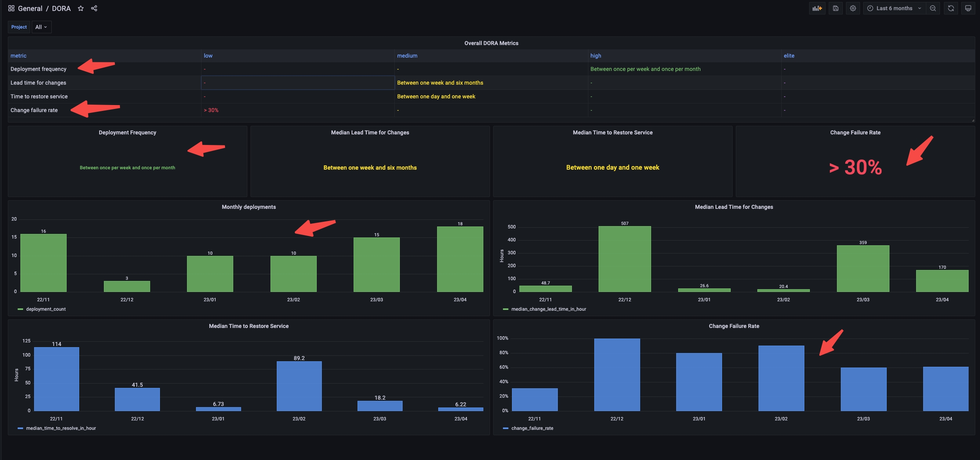Toggle the change_failure_rate legend series
The image size is (980, 460).
pos(532,428)
